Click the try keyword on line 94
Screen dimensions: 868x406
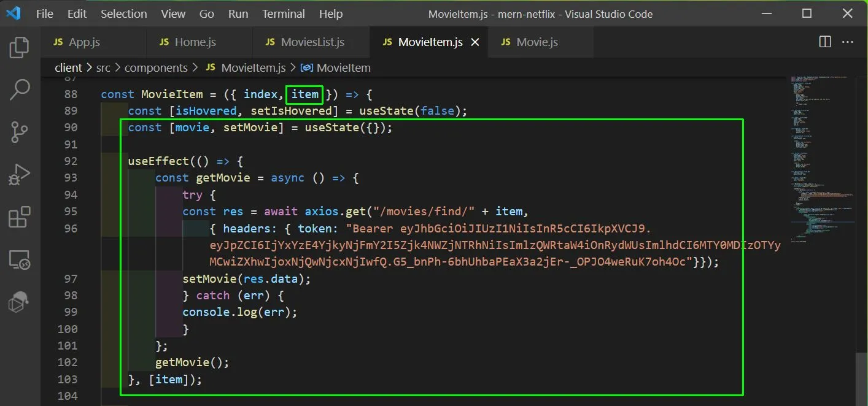tap(192, 195)
